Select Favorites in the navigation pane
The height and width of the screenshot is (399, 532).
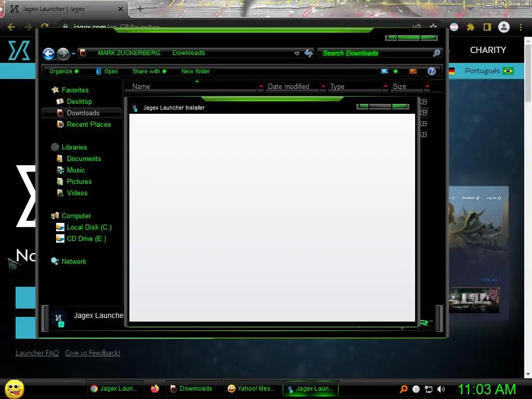pyautogui.click(x=75, y=90)
